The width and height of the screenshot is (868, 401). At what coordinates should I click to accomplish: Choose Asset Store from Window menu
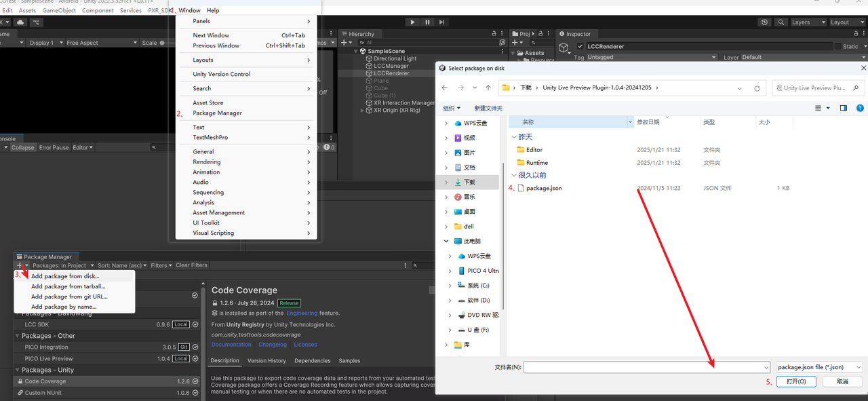208,102
